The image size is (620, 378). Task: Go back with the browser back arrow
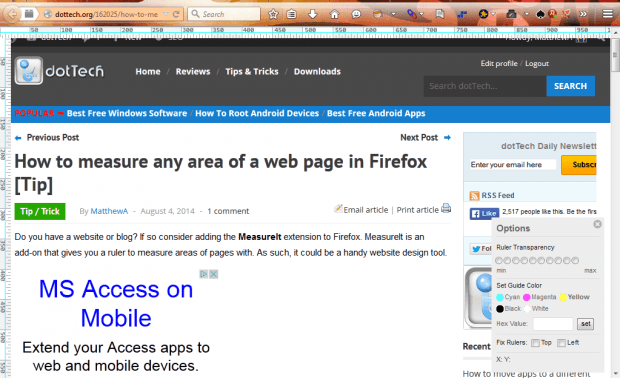(12, 14)
